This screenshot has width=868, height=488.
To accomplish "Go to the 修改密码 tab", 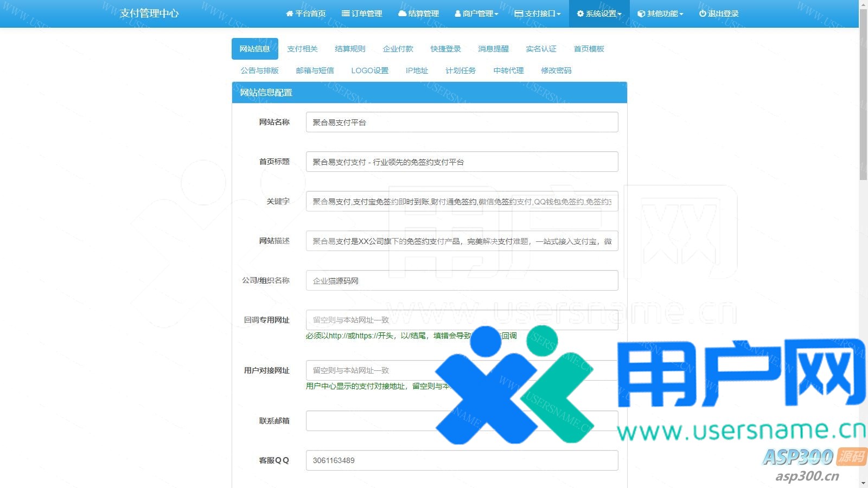I will (x=556, y=70).
